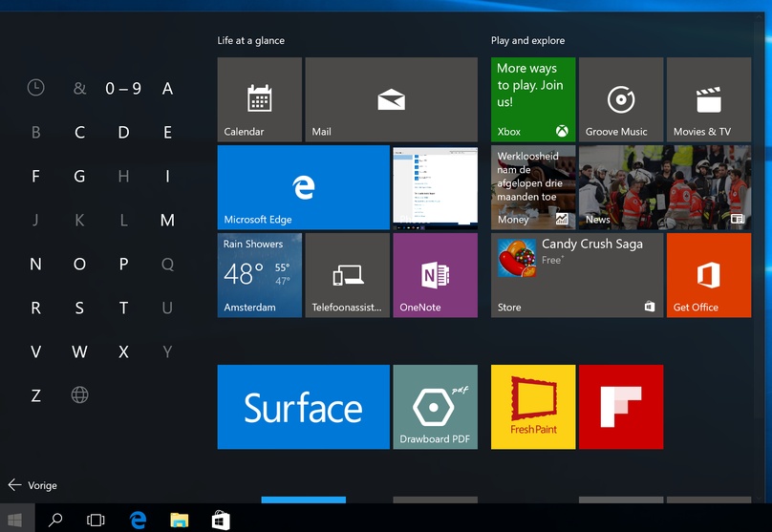Jump to apps starting with D
The image size is (772, 532).
click(123, 133)
